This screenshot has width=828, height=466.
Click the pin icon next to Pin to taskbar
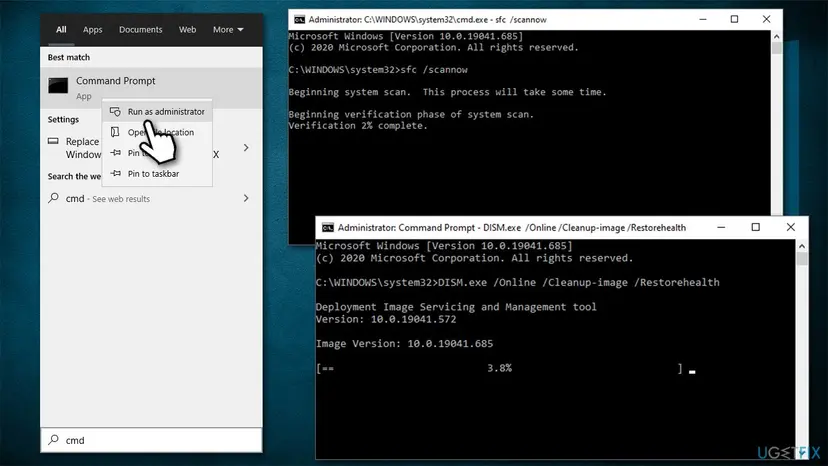coord(115,173)
